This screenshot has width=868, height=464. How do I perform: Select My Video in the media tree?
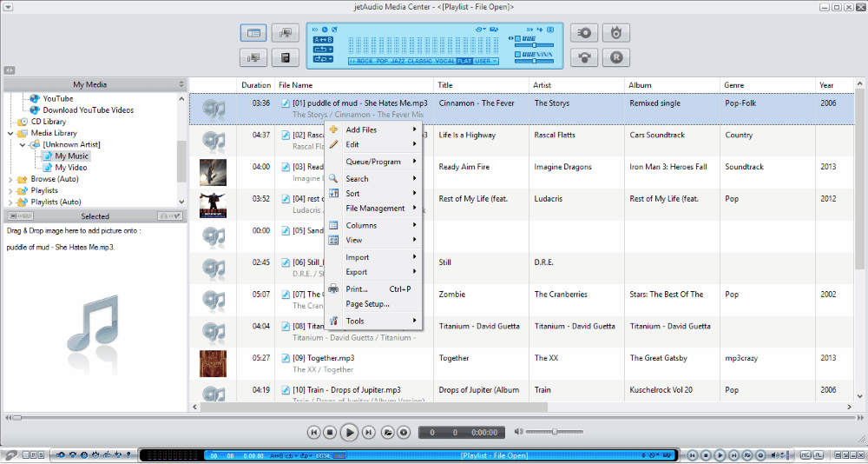71,168
